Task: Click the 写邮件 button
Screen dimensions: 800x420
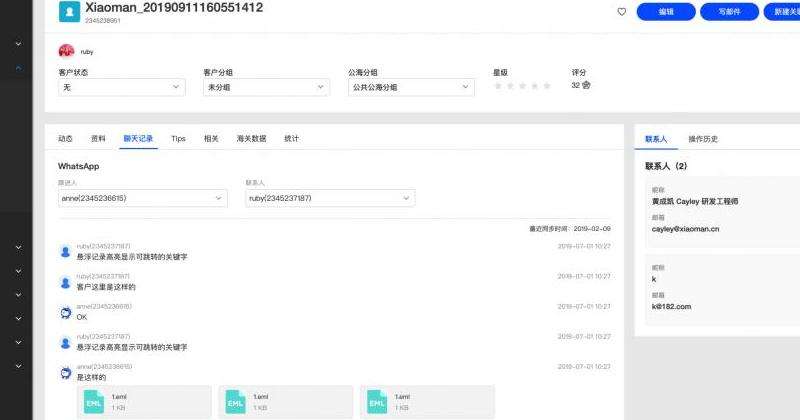Action: click(723, 12)
